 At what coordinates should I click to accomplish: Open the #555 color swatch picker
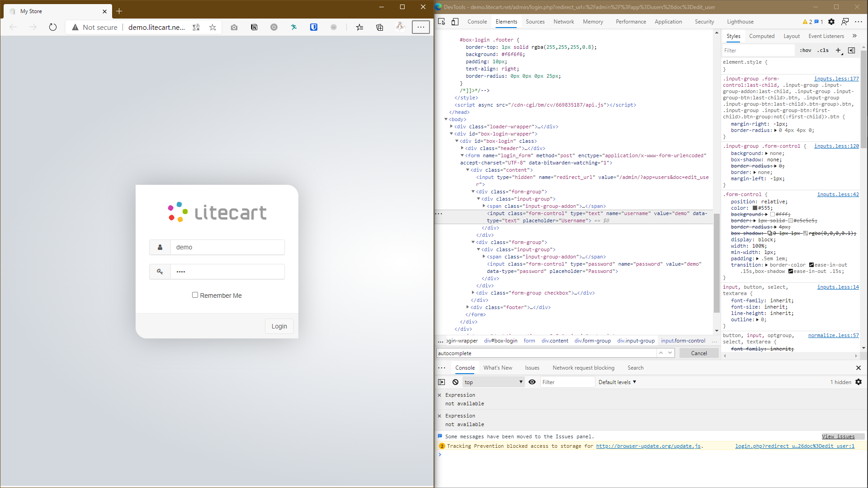pyautogui.click(x=755, y=208)
